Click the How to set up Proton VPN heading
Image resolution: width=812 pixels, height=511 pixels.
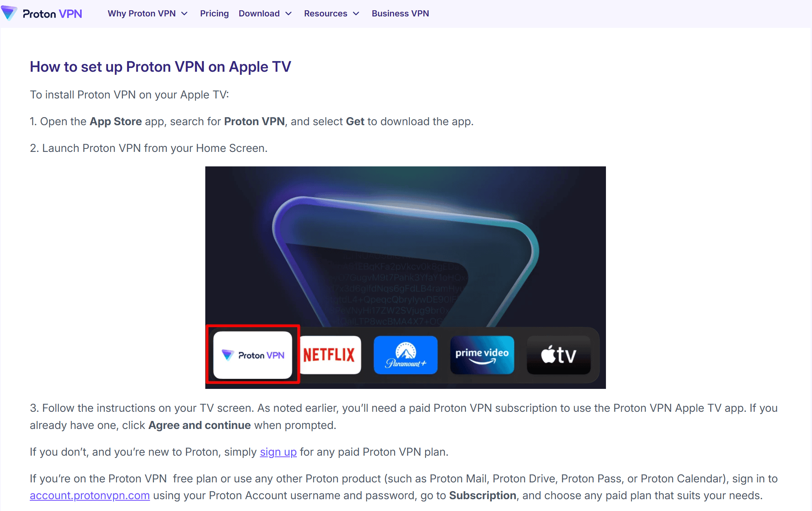coord(160,66)
